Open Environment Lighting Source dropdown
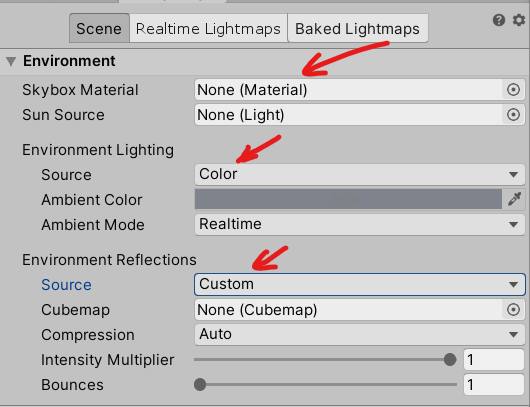Viewport: 530px width, 407px height. 360,174
